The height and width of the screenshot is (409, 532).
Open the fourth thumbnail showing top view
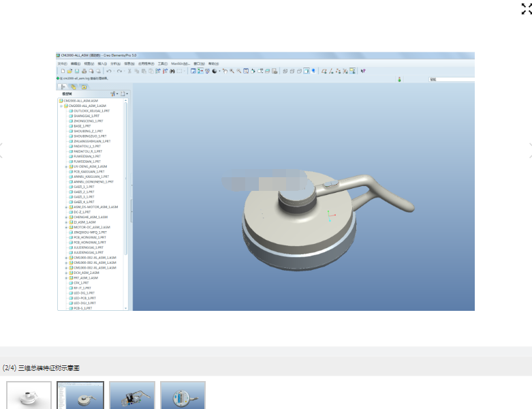click(183, 395)
